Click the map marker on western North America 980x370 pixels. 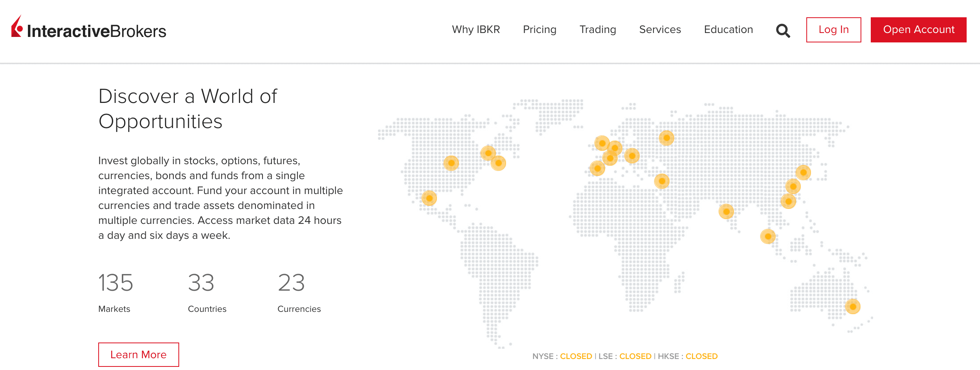(451, 162)
